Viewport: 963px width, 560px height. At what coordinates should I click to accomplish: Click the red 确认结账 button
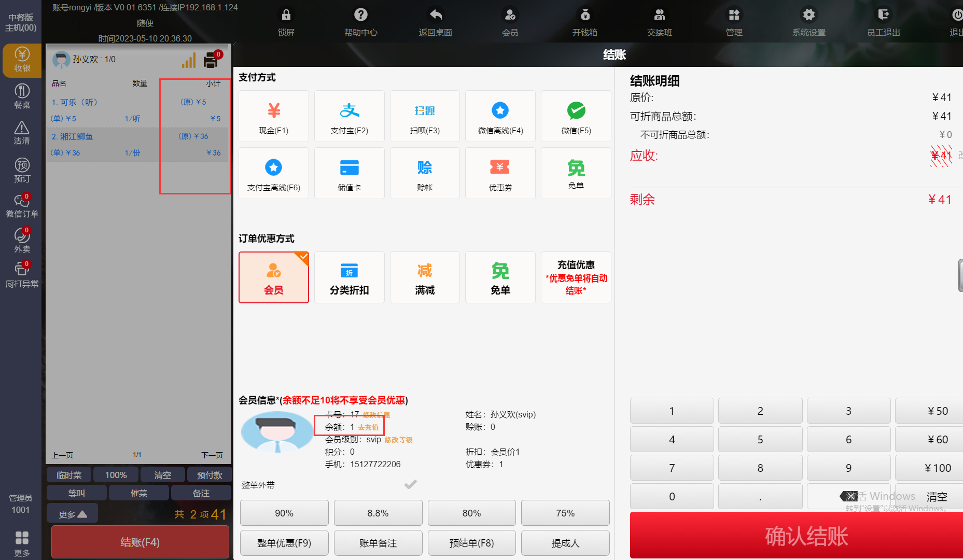805,536
